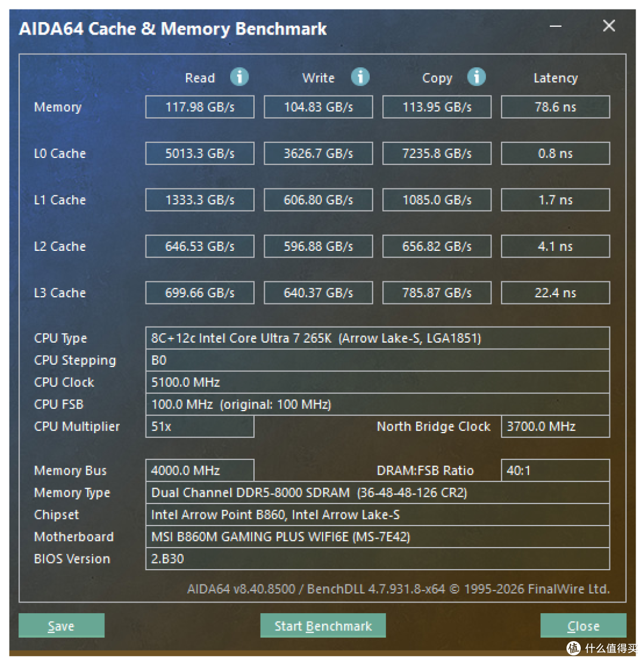Click the Chipset field Intel Arrow Point B860
Viewport: 644px width, 662px height.
click(377, 515)
